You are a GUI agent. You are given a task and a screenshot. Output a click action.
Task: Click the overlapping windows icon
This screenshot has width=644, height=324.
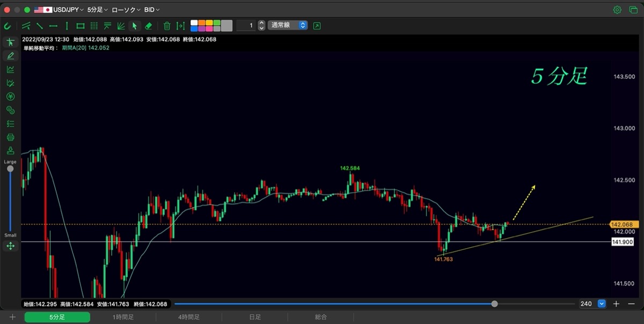(x=633, y=10)
